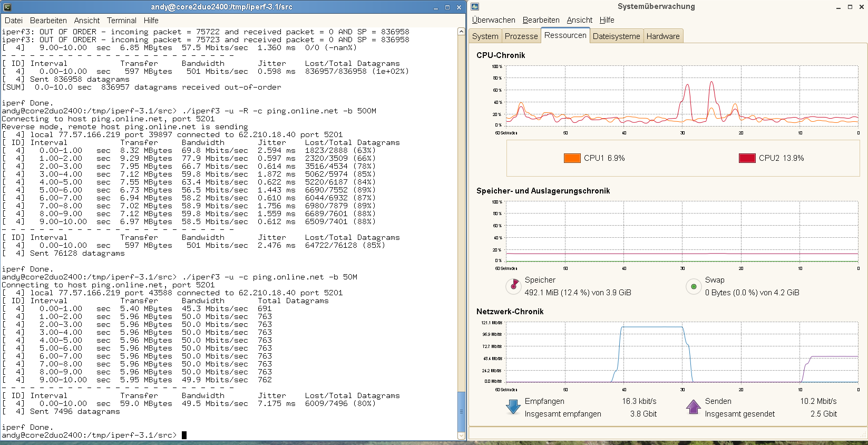
Task: Change the orange CPU1 color swatch
Action: tap(572, 158)
